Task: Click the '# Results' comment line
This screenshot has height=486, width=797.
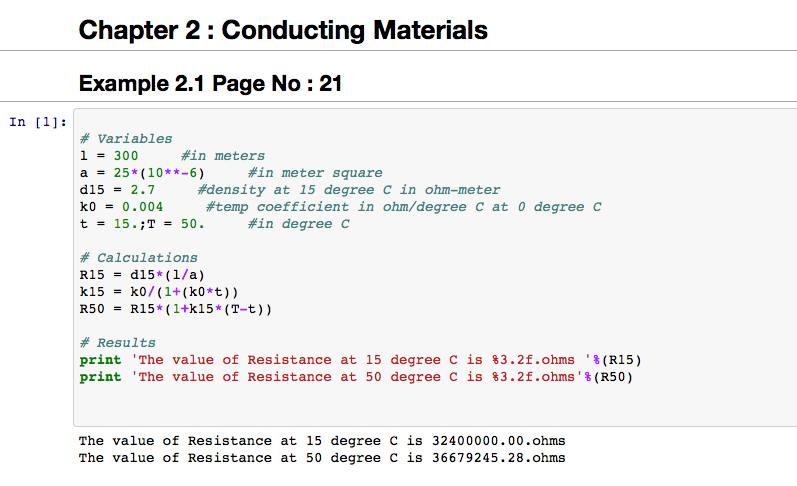Action: click(117, 343)
